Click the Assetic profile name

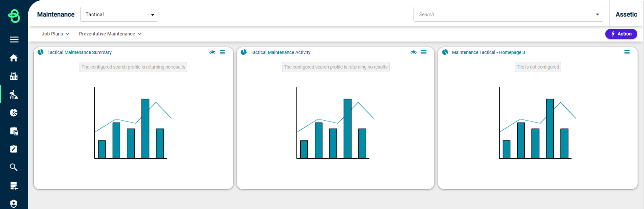(626, 14)
